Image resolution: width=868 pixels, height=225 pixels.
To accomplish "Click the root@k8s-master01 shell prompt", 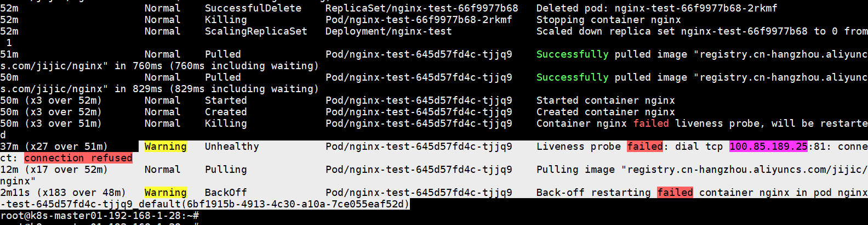I will [x=99, y=216].
